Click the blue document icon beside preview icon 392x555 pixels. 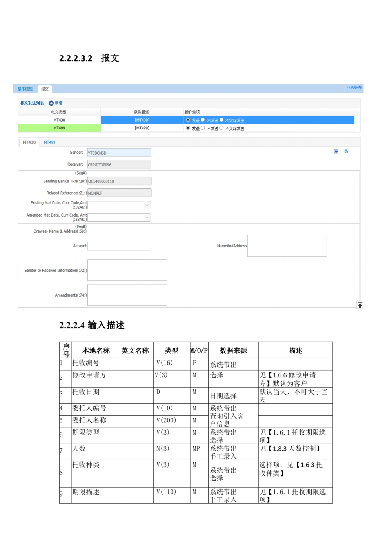(x=346, y=152)
